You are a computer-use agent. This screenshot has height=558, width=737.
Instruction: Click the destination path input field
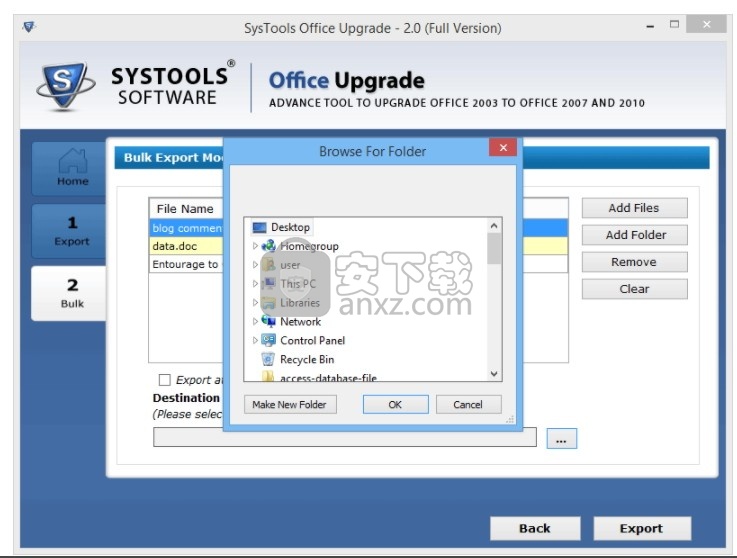345,437
